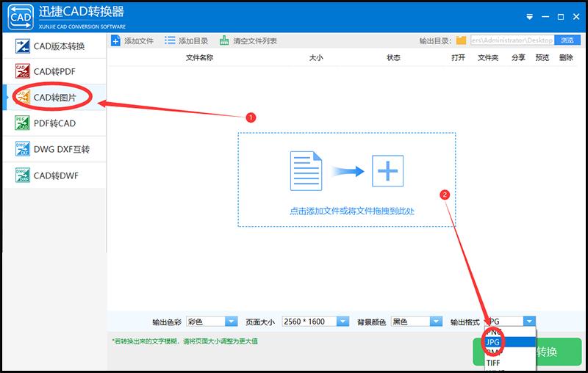Click the 打开 column header
Viewport: 588px width, 373px height.
tap(458, 58)
